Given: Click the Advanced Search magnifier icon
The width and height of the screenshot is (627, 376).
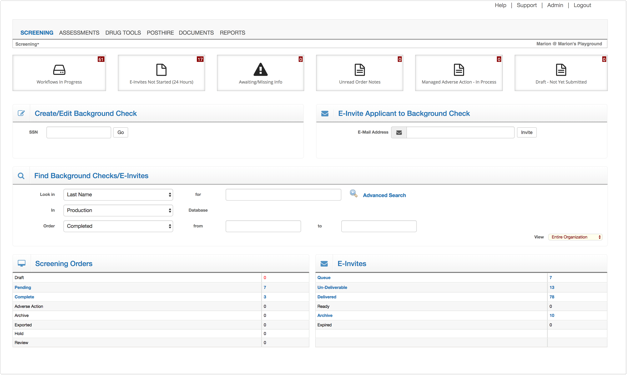Looking at the screenshot, I should tap(353, 194).
